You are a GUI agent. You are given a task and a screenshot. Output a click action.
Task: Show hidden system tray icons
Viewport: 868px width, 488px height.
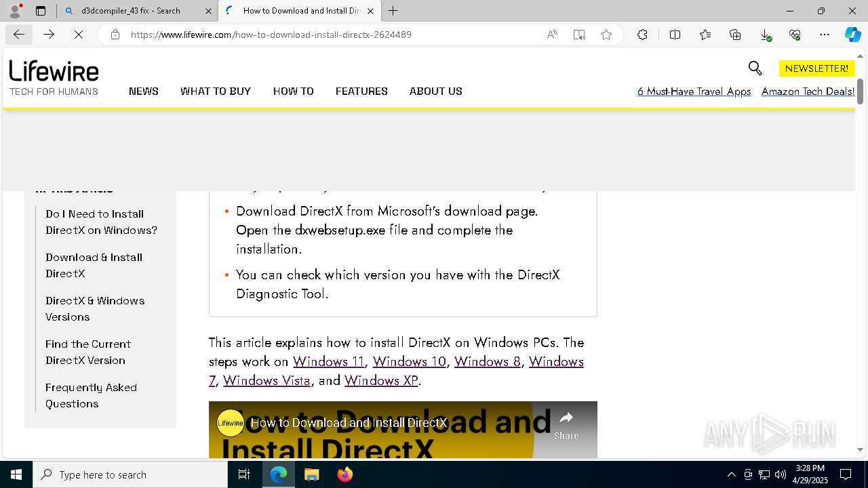click(731, 474)
